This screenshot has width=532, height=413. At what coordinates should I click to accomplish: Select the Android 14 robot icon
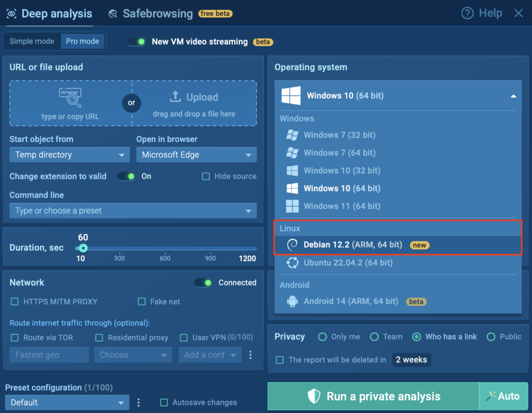click(292, 301)
